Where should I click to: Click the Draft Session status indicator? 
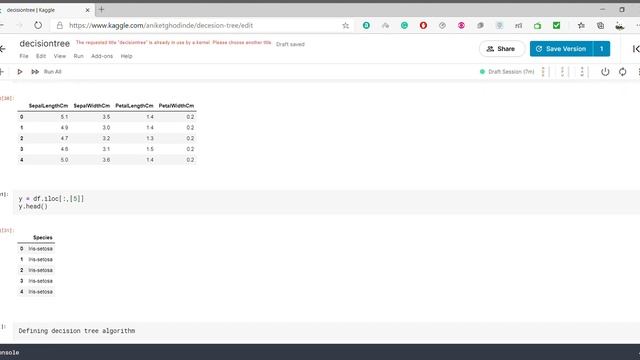507,72
